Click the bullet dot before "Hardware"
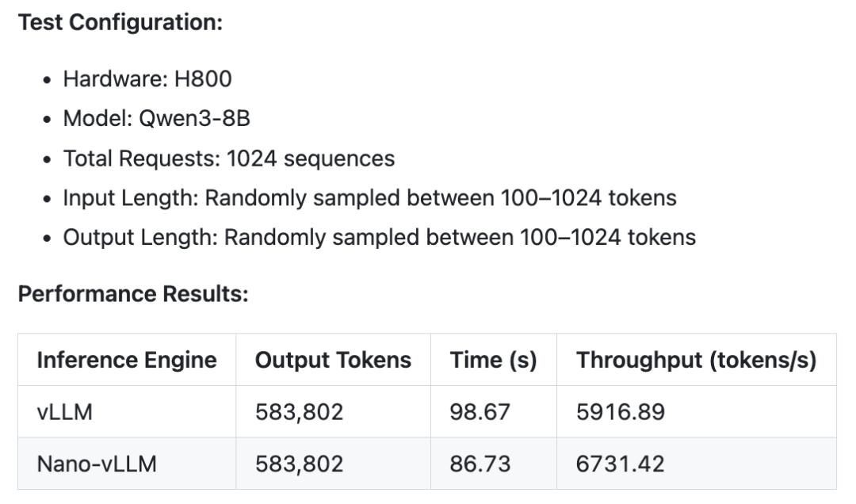 click(48, 81)
